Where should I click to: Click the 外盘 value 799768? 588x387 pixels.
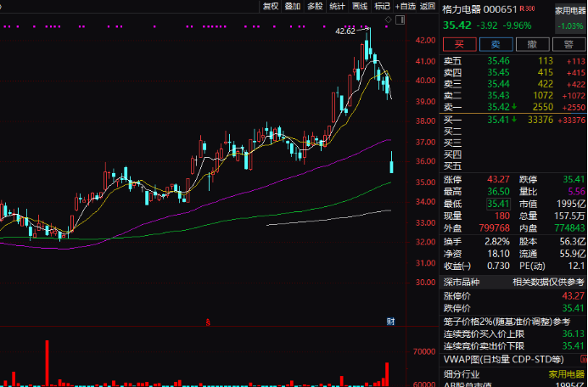[x=495, y=228]
